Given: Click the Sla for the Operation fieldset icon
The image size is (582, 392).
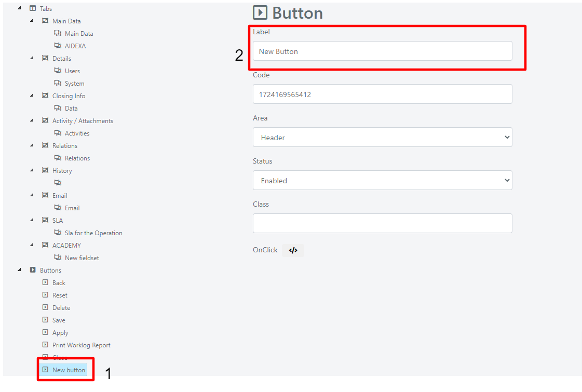Looking at the screenshot, I should click(x=58, y=233).
